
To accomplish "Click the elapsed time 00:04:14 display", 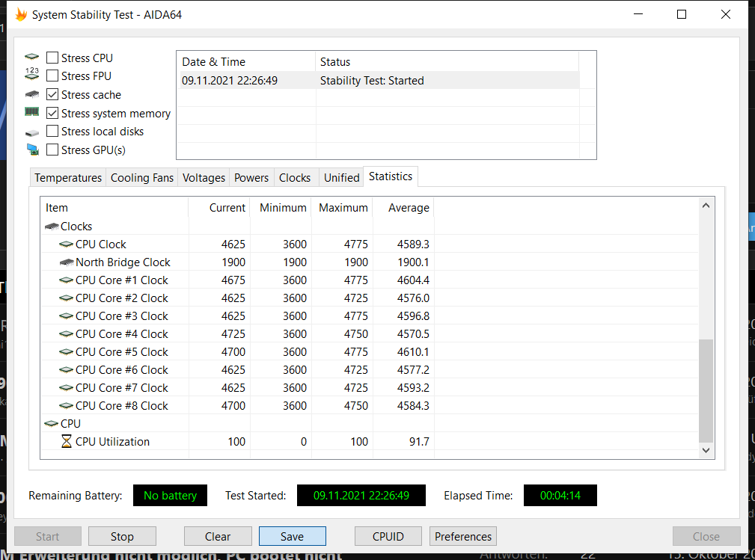I will (560, 496).
